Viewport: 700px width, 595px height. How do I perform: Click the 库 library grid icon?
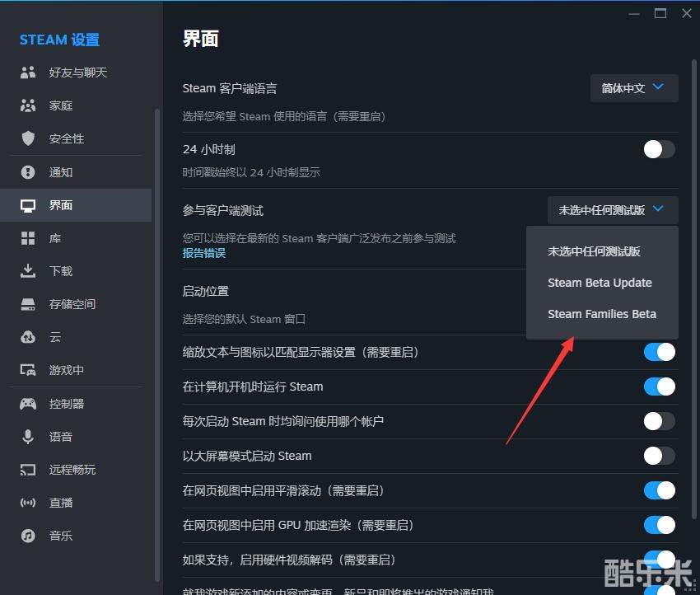point(28,238)
